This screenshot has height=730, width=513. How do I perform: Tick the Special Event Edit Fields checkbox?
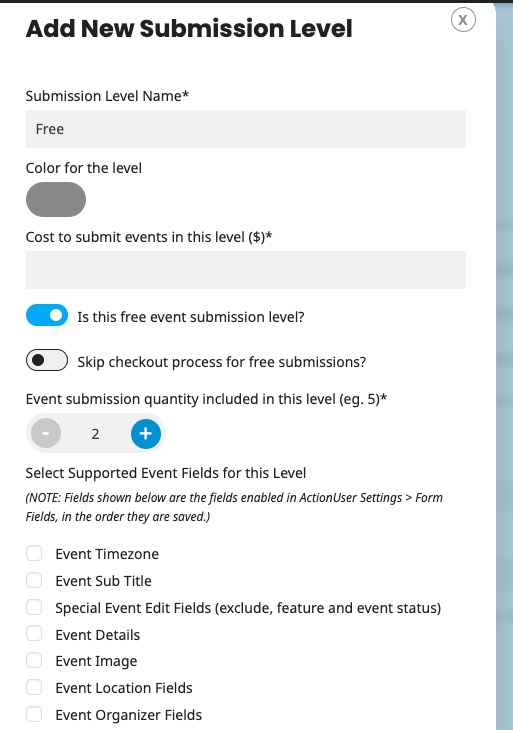(34, 608)
